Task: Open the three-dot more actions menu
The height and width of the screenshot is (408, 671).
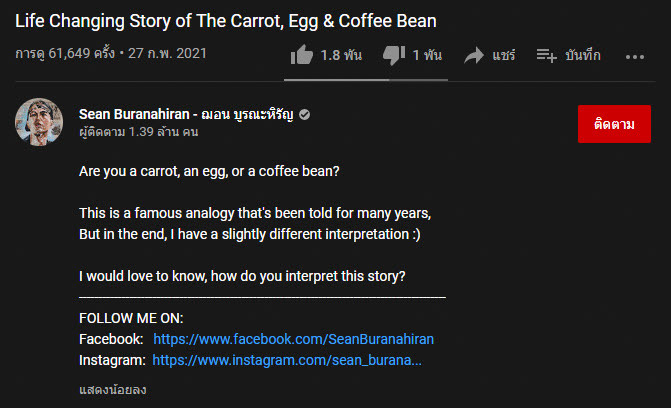Action: coord(635,56)
